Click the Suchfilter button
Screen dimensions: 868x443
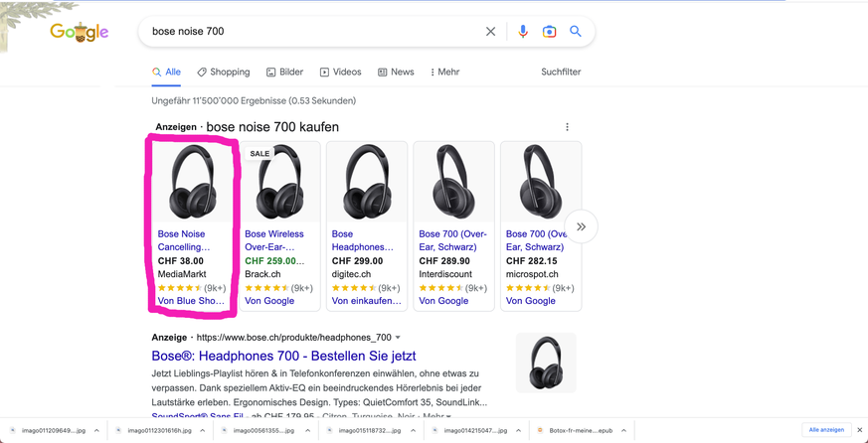pyautogui.click(x=561, y=73)
